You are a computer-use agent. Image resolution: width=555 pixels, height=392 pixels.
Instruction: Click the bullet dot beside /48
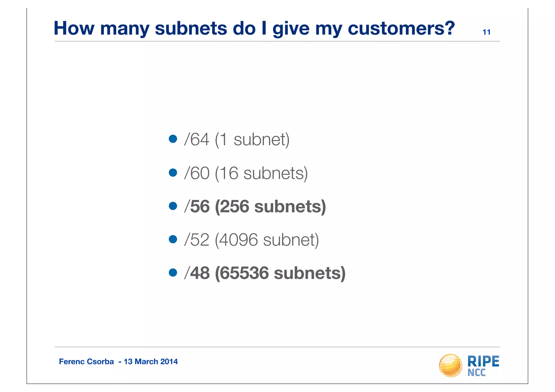click(x=173, y=273)
